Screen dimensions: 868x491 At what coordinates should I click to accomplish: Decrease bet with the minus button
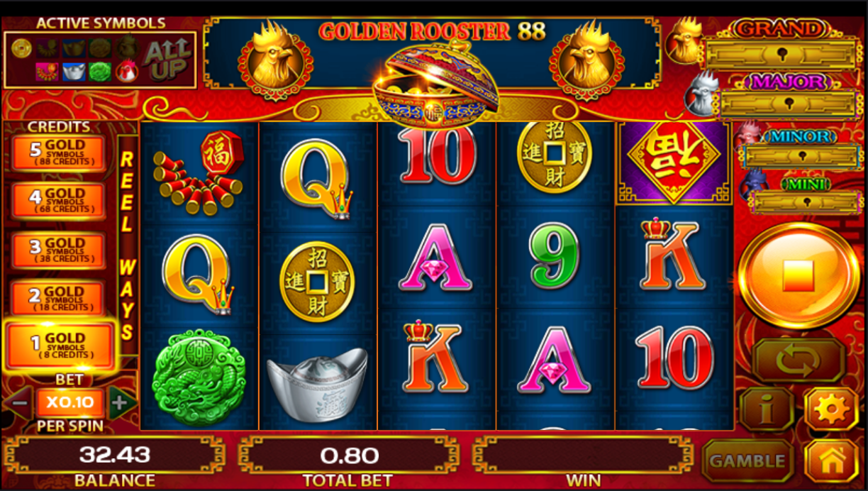click(x=20, y=404)
